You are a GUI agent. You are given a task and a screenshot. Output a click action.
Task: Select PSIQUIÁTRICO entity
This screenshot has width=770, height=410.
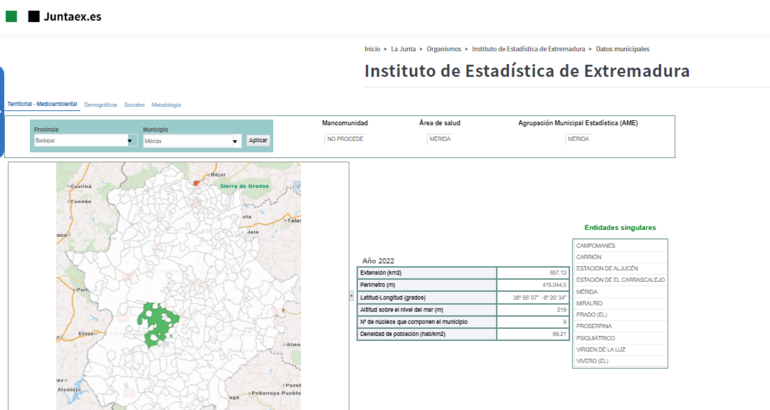620,338
